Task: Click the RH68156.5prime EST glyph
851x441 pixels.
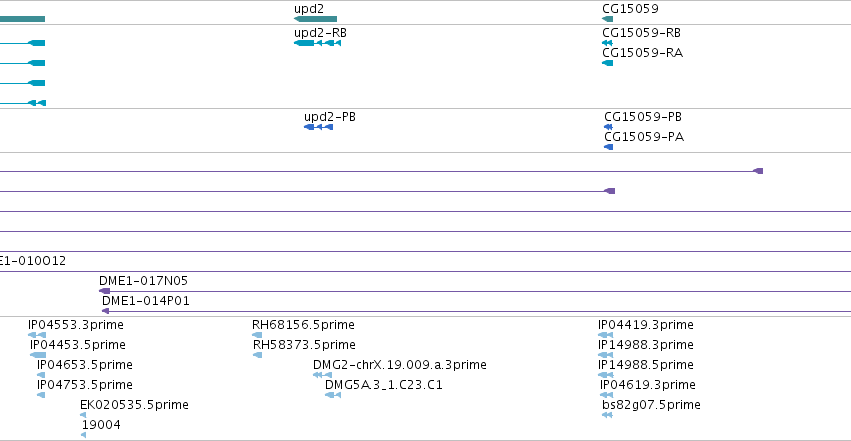Action: point(257,335)
